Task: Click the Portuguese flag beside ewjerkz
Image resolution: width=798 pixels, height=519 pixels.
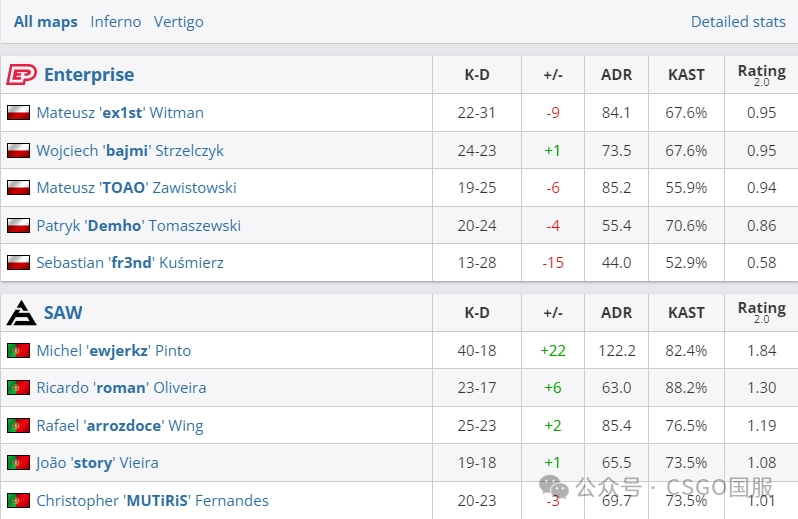Action: click(x=18, y=351)
